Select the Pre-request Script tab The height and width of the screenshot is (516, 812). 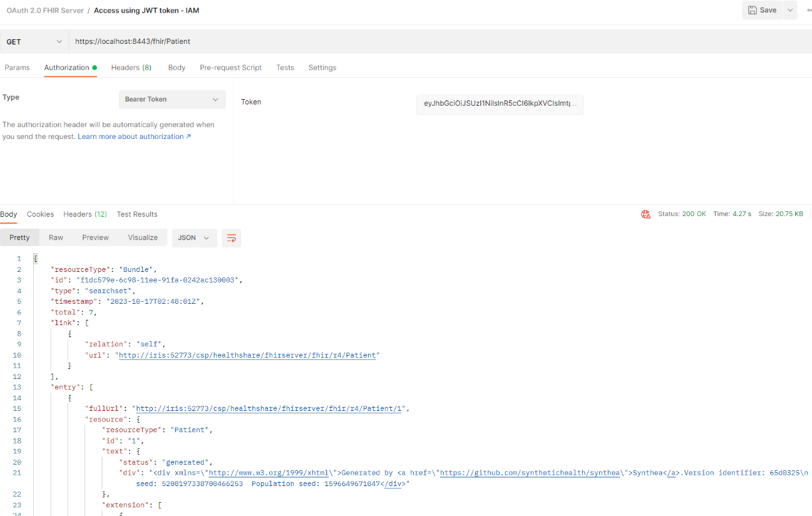[231, 68]
